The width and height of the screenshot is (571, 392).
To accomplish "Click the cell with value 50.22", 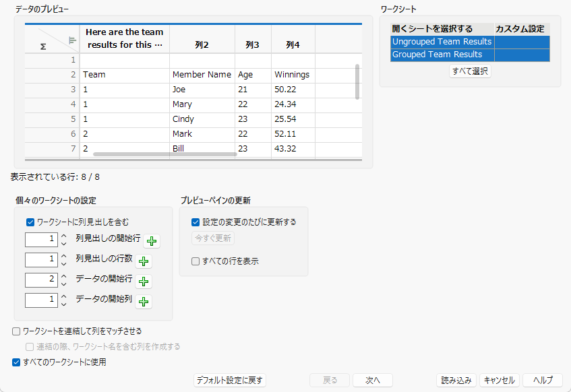I will pos(293,90).
